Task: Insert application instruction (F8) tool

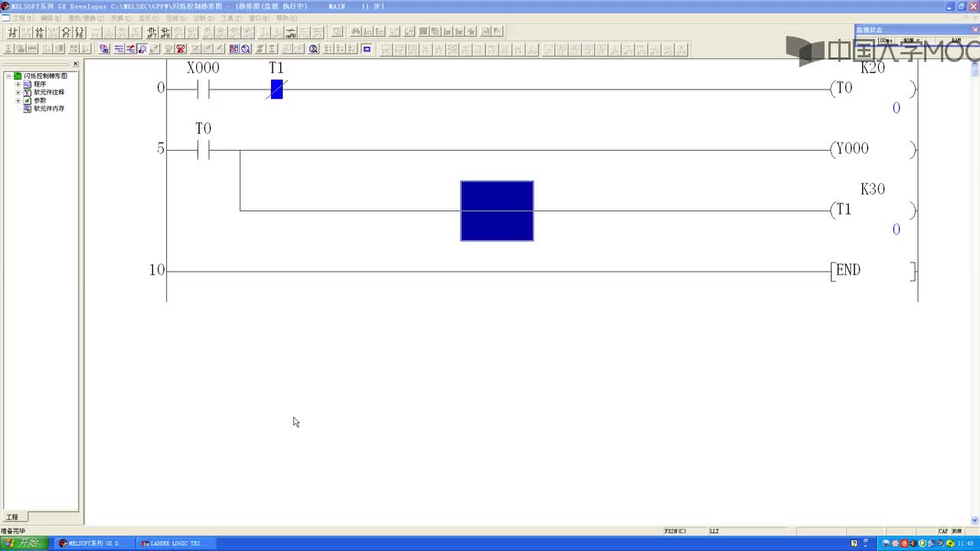Action: 80,32
